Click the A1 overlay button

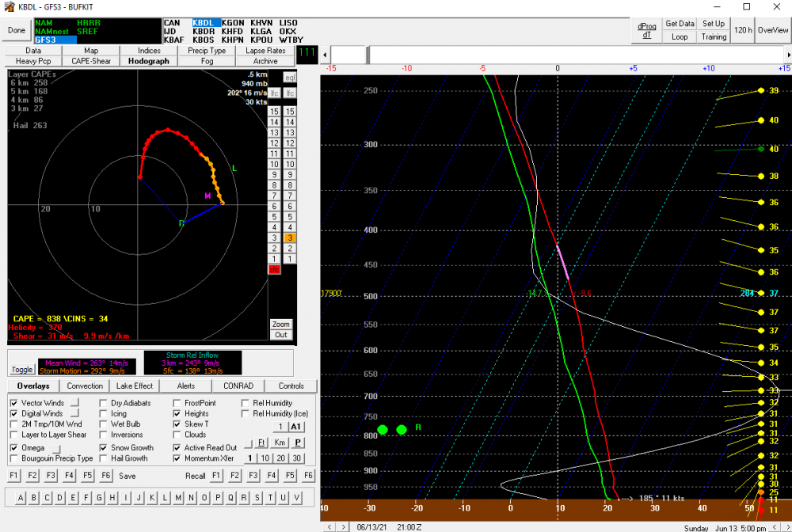295,427
